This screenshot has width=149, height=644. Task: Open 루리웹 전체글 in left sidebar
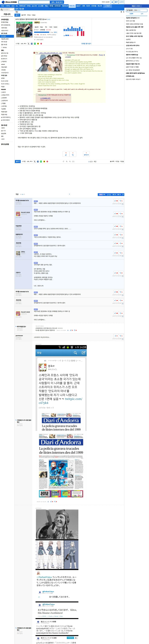point(5,22)
